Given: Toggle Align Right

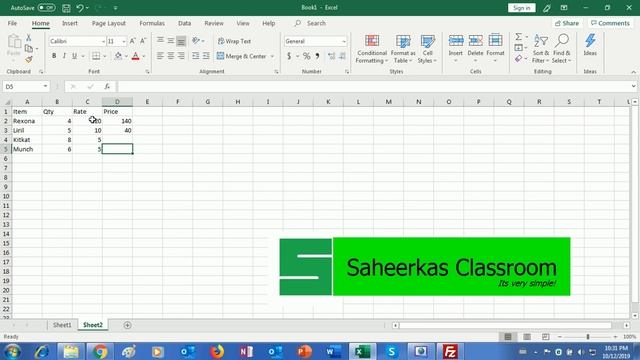Looking at the screenshot, I should pos(181,56).
